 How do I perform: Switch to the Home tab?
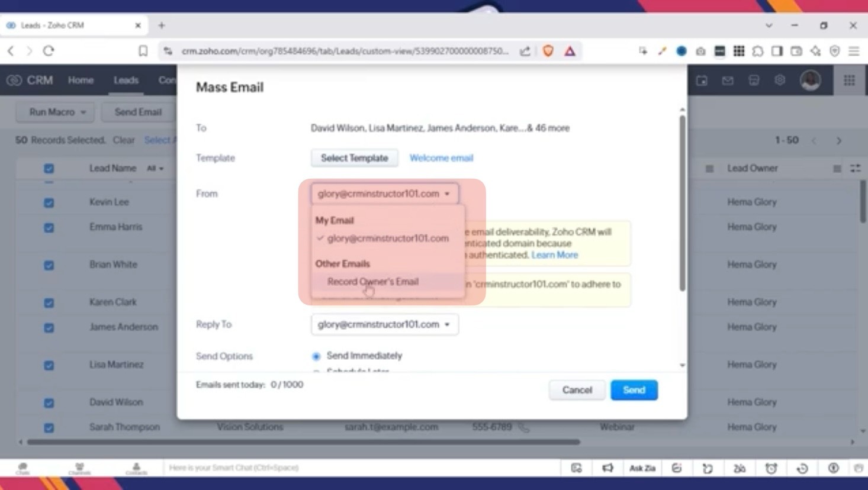pos(81,80)
